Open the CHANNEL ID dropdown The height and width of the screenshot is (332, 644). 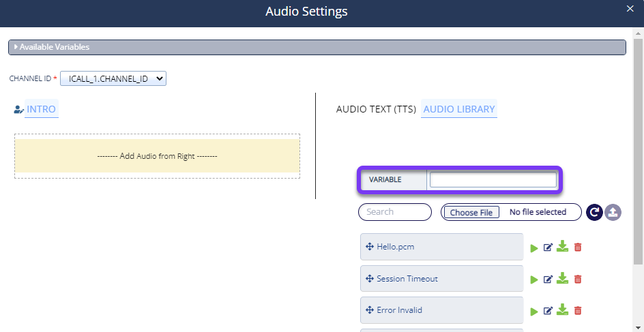coord(113,78)
